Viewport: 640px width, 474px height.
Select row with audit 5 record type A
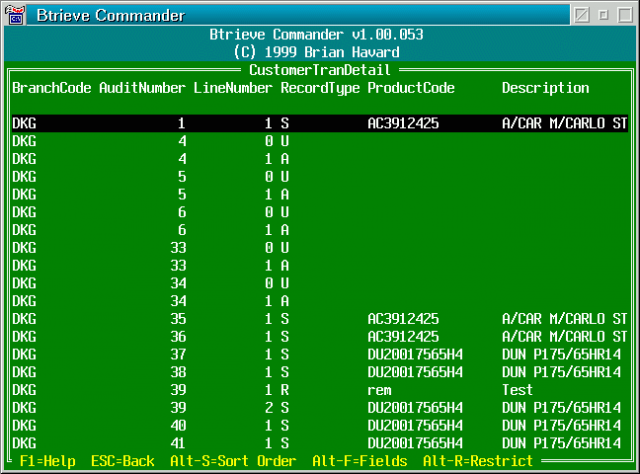(320, 194)
